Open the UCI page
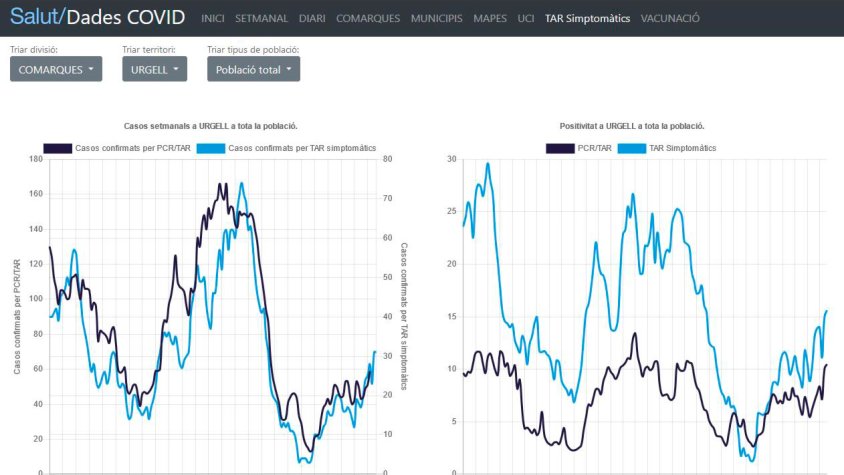 [526, 19]
